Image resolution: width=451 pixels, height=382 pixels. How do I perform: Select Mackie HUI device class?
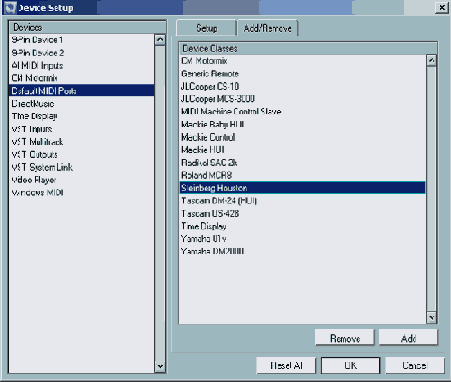point(302,150)
